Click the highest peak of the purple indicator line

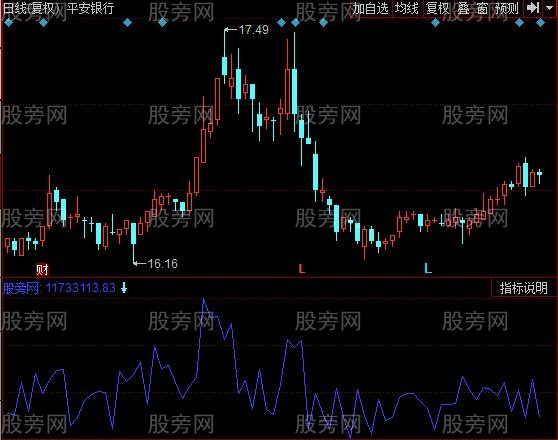[x=204, y=300]
